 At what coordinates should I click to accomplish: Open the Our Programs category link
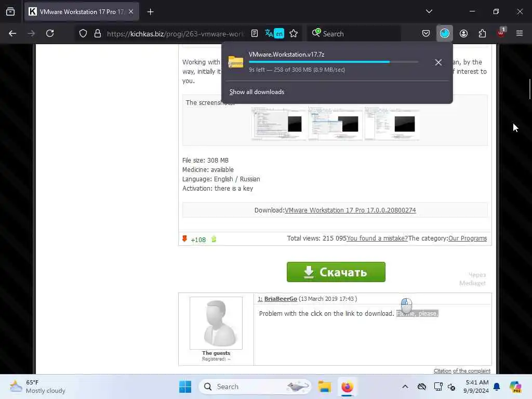[x=468, y=238]
